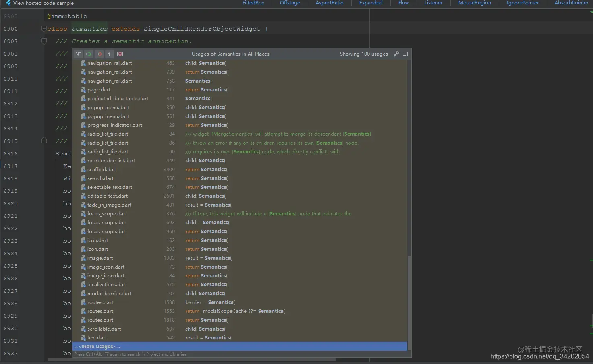Select focus_scope.dart usage at line 376

coord(240,214)
